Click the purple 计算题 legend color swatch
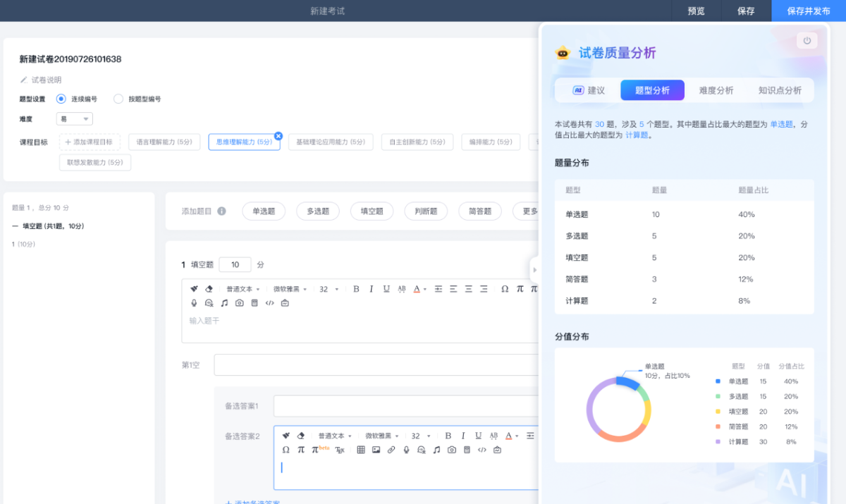Screen dimensions: 846x504 click(x=718, y=441)
